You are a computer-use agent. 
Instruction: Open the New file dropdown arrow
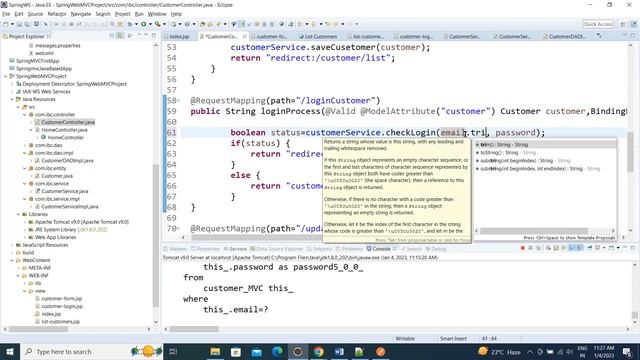coord(12,24)
